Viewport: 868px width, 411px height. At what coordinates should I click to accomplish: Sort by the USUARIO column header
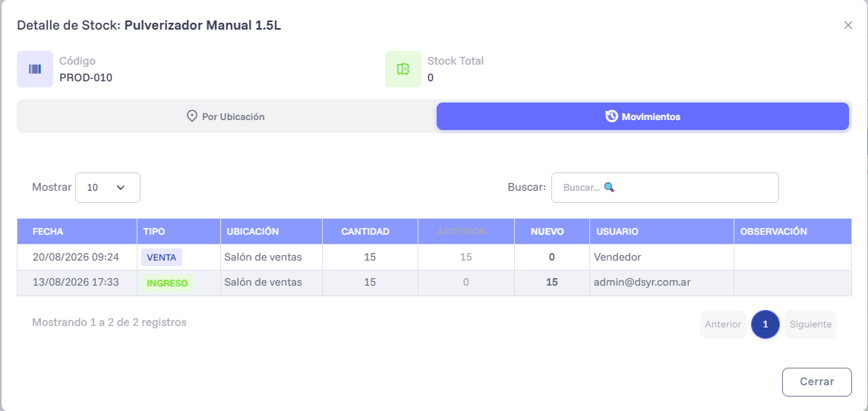[x=661, y=232]
